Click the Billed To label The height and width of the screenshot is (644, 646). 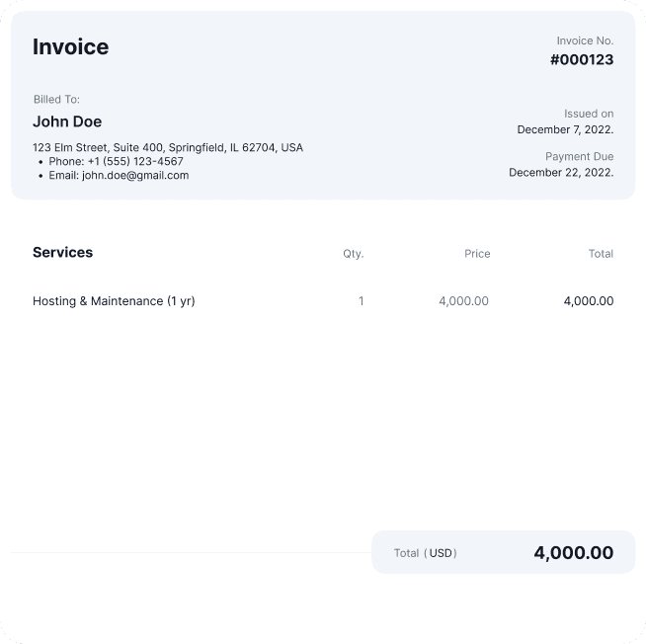pyautogui.click(x=56, y=100)
